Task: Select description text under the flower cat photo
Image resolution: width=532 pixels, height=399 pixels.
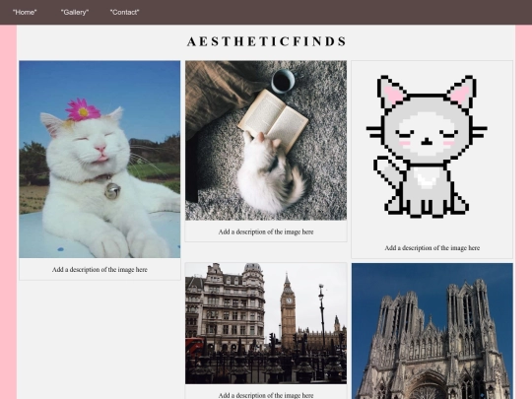Action: tap(100, 270)
